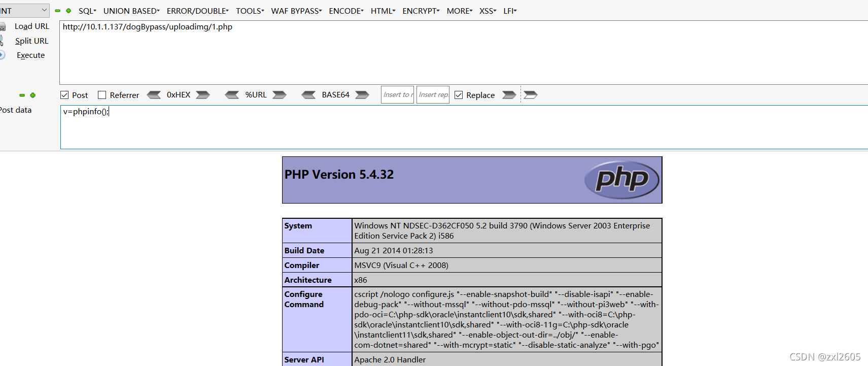This screenshot has height=366, width=868.
Task: Click URL field with uploadimg/1.php address
Action: 464,52
